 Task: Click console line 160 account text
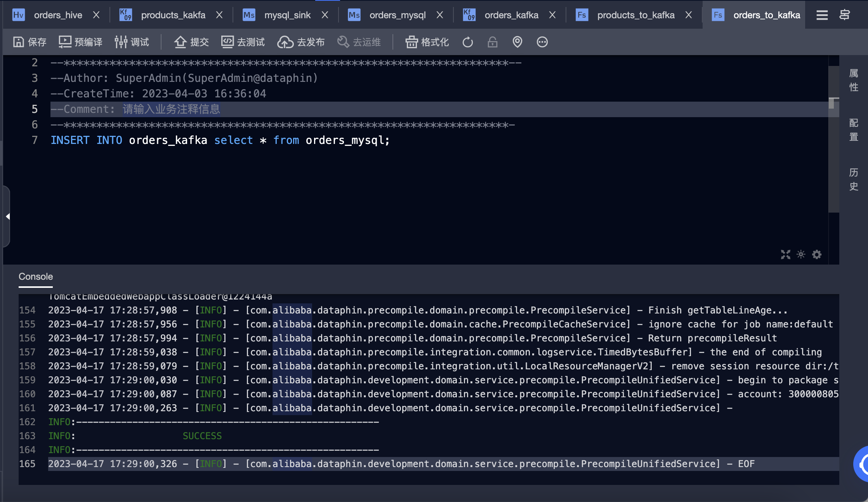[788, 394]
